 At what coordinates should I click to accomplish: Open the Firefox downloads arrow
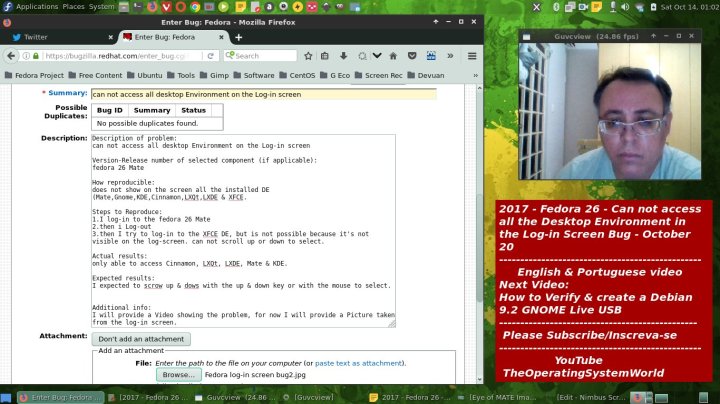pyautogui.click(x=344, y=56)
